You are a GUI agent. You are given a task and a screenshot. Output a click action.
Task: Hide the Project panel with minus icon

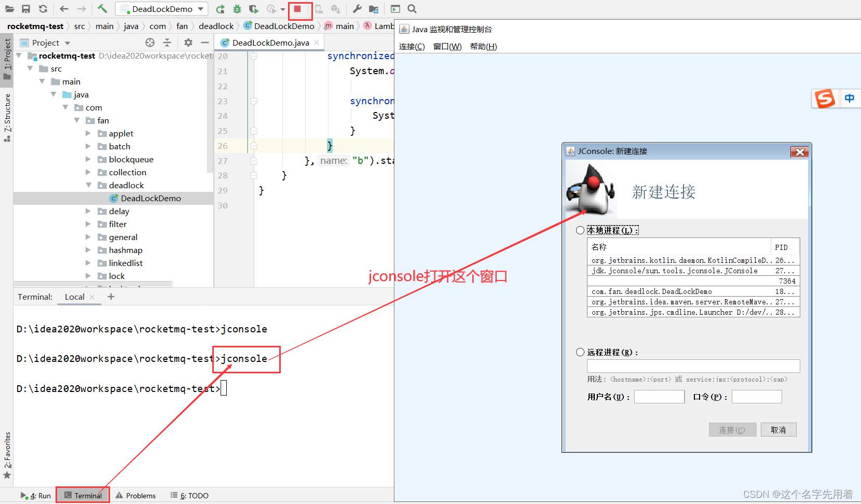(205, 43)
